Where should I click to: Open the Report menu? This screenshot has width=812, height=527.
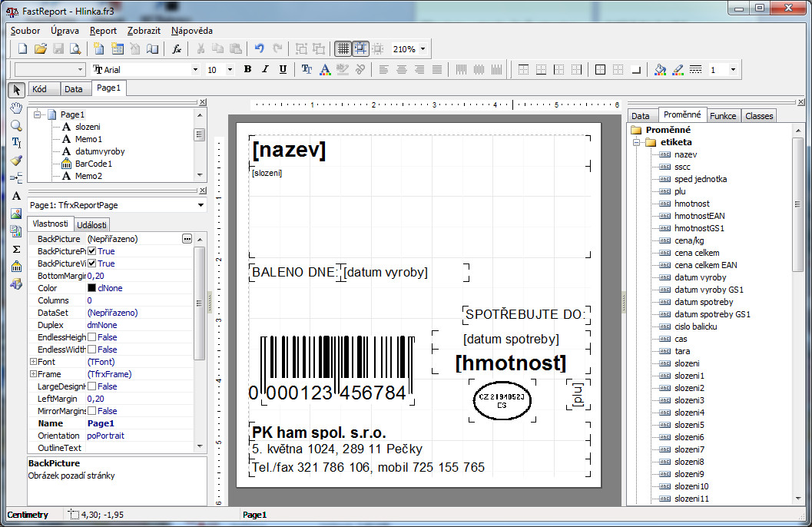click(x=103, y=31)
